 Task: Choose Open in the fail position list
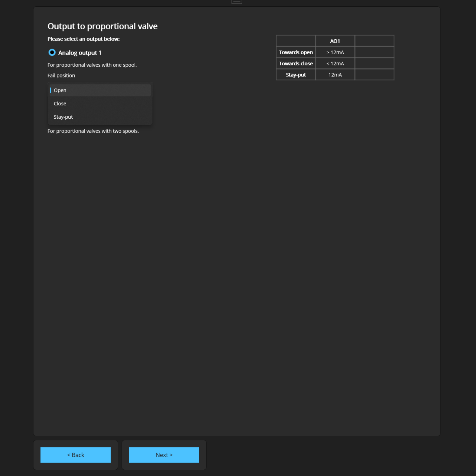pos(60,90)
